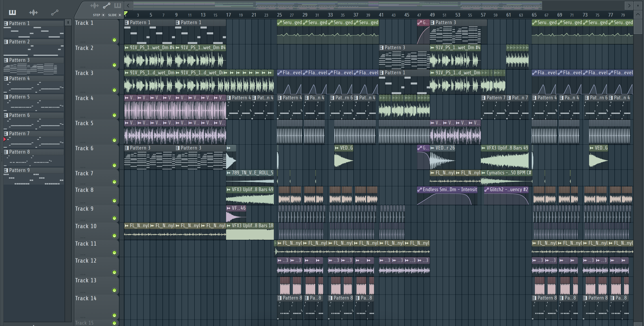Toggle the Track 14 mute switch
The image size is (644, 326).
pyautogui.click(x=114, y=315)
